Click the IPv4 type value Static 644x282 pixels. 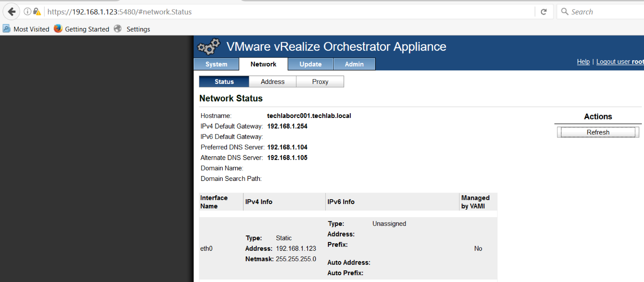coord(284,238)
